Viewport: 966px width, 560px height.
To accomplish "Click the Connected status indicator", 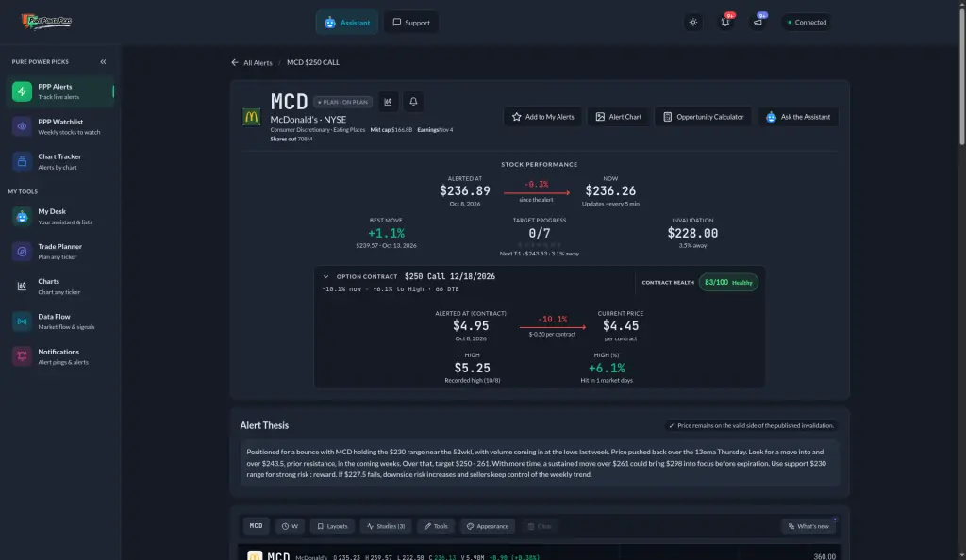I will (x=807, y=22).
